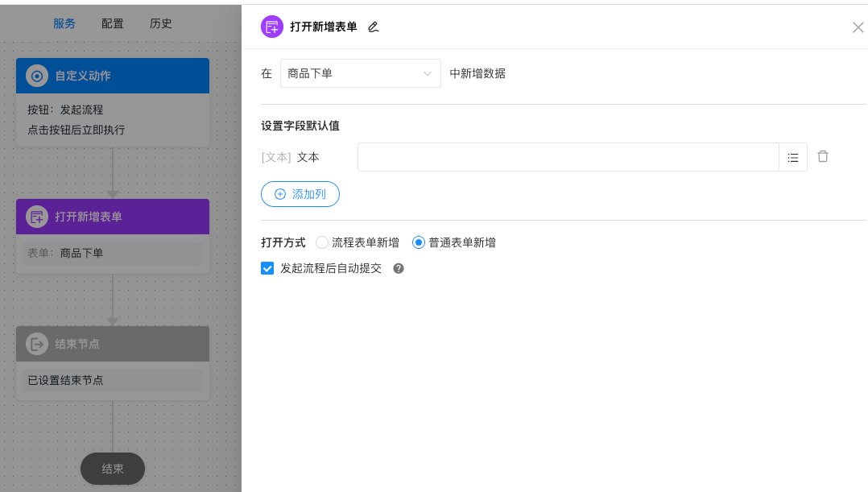Open the 商品下单 form dropdown
Viewport: 868px width, 492px height.
360,73
